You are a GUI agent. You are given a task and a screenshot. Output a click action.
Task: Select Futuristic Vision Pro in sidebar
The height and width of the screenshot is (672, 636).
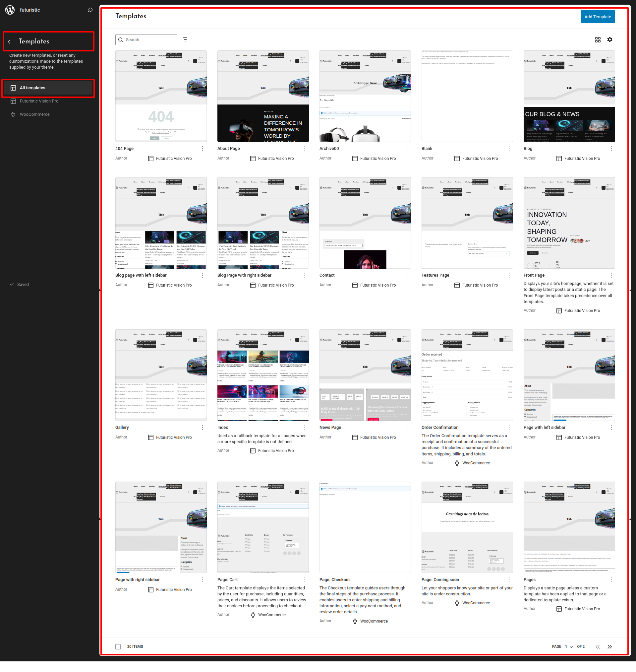[39, 101]
